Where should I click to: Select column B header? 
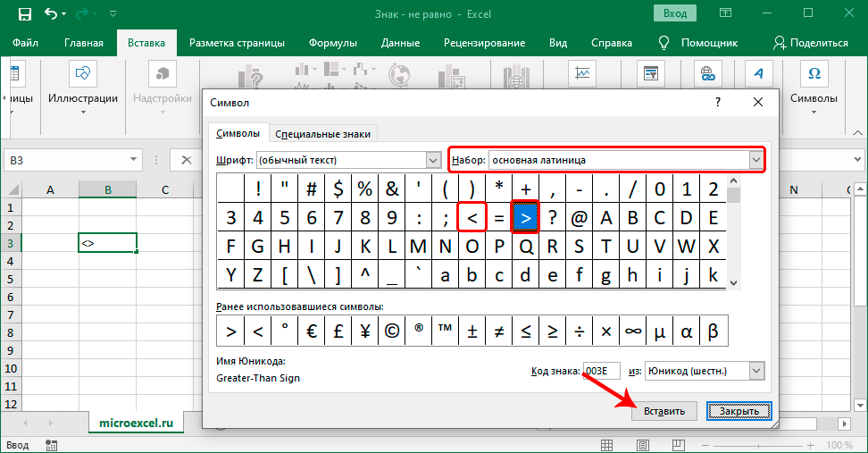tap(107, 189)
